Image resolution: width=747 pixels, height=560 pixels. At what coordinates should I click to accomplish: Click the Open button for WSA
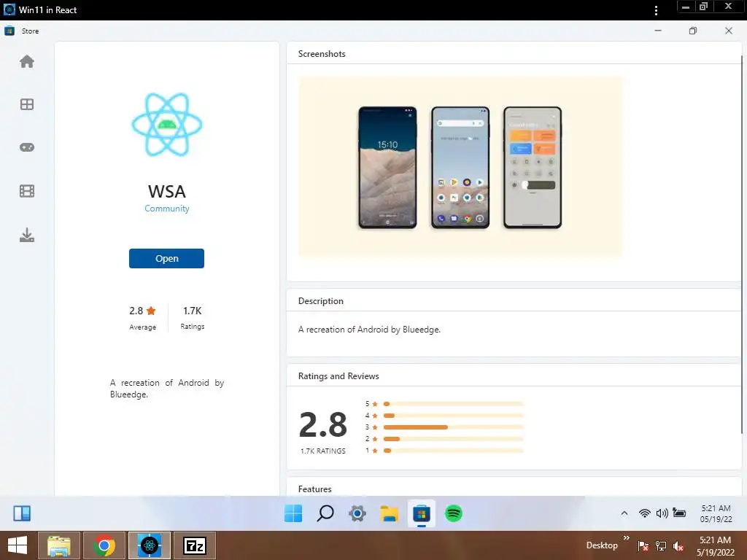(x=167, y=259)
